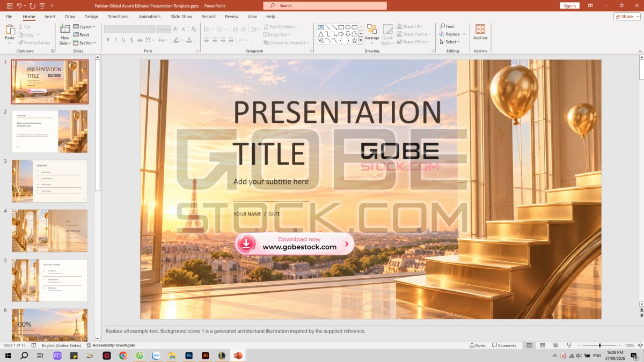Image resolution: width=644 pixels, height=362 pixels.
Task: Open the Drawing group dialog launcher
Action: coord(432,51)
